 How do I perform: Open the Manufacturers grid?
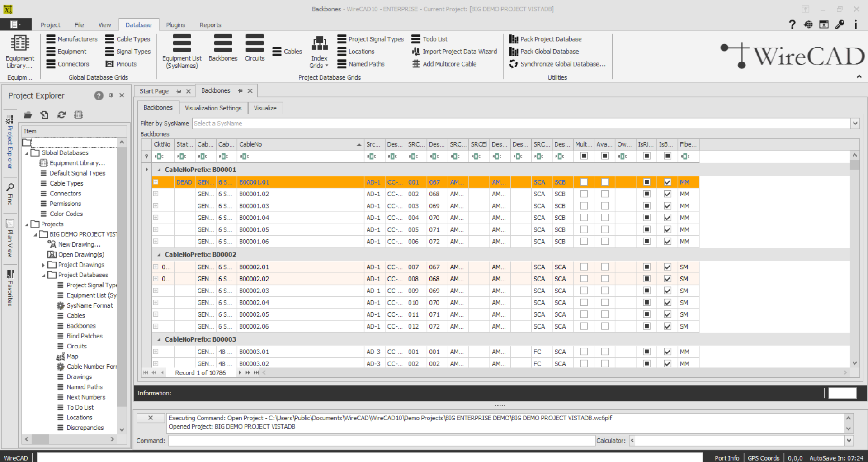click(72, 39)
